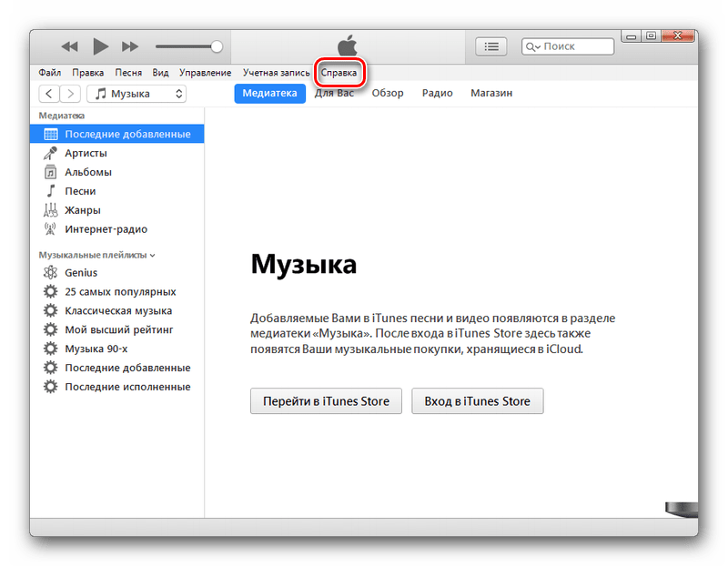
Task: Click the Песни music note icon
Action: [51, 191]
